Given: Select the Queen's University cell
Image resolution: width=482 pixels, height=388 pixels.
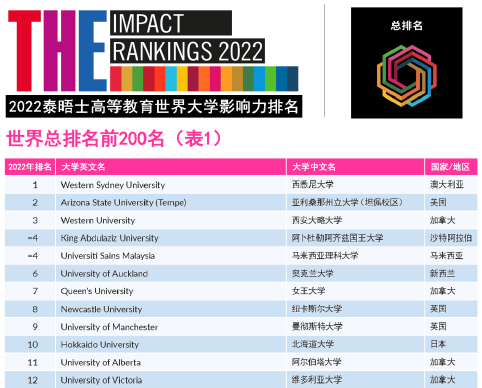Looking at the screenshot, I should click(171, 291).
